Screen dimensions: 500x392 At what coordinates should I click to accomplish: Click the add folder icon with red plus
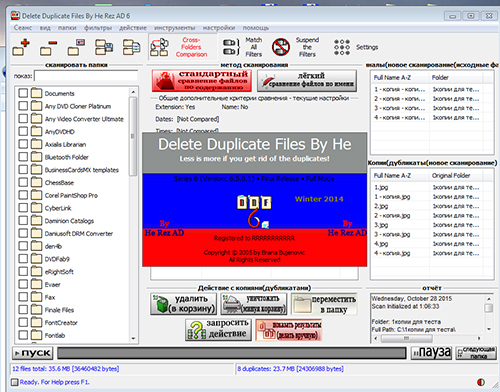(x=21, y=47)
